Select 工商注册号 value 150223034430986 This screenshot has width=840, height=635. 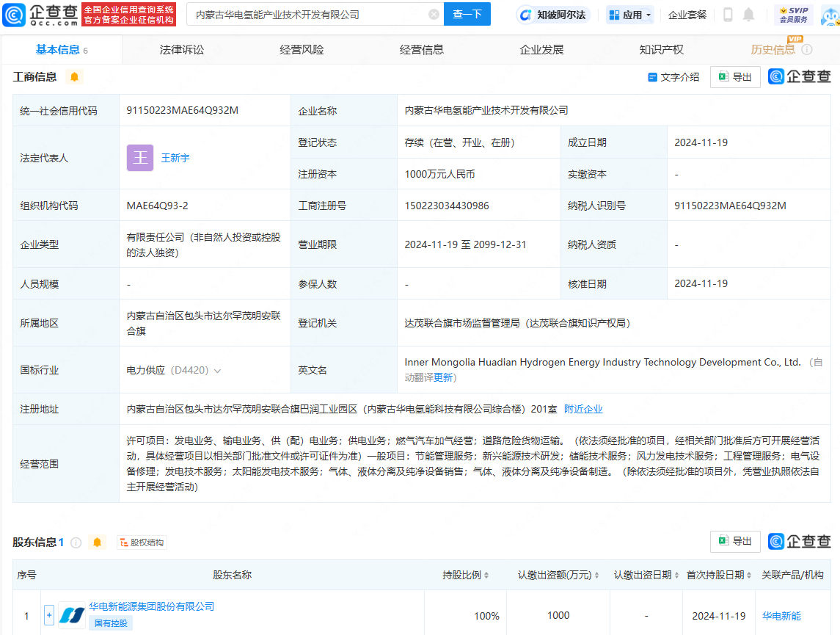click(x=447, y=206)
